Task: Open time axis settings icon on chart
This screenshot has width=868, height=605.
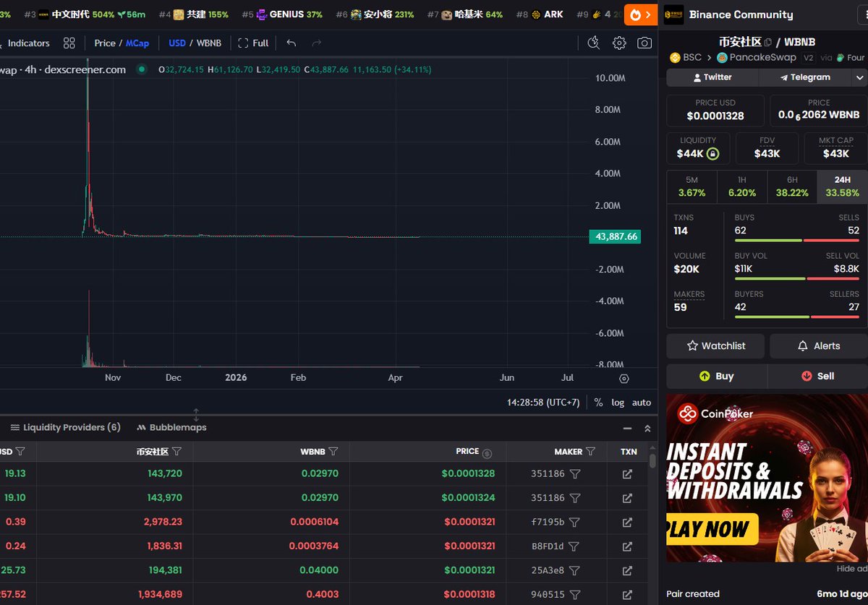Action: (x=624, y=378)
